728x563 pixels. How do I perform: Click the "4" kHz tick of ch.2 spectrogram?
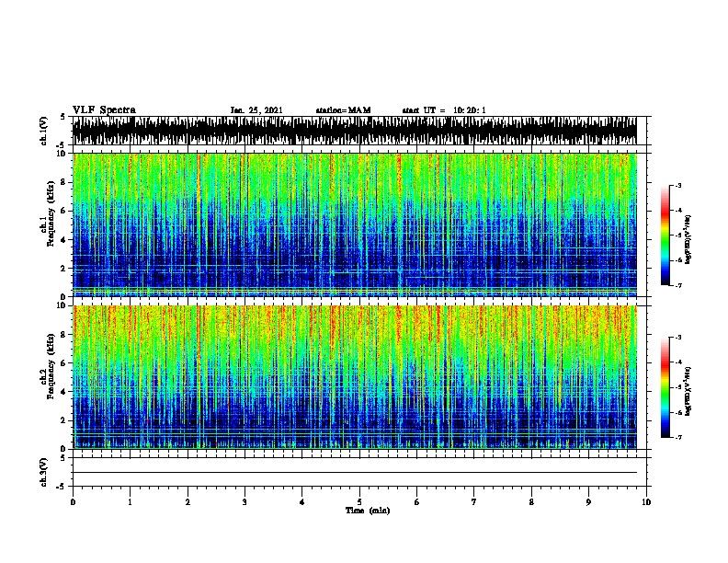[x=64, y=392]
